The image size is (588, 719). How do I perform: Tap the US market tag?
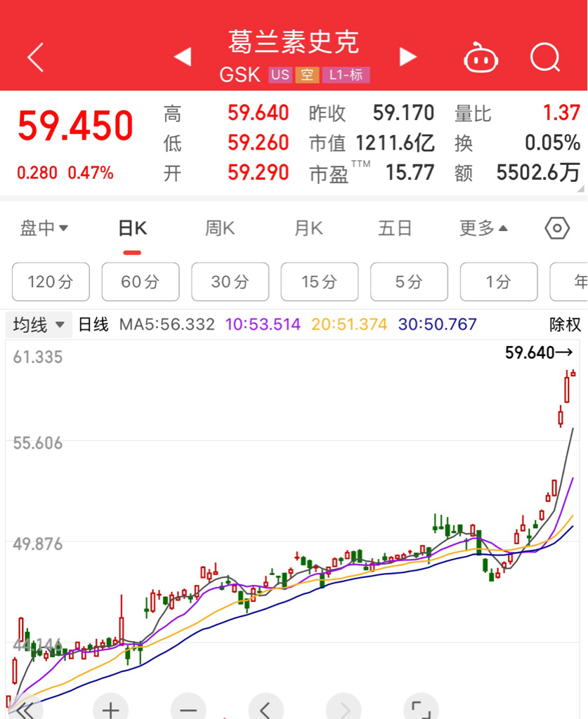click(280, 74)
